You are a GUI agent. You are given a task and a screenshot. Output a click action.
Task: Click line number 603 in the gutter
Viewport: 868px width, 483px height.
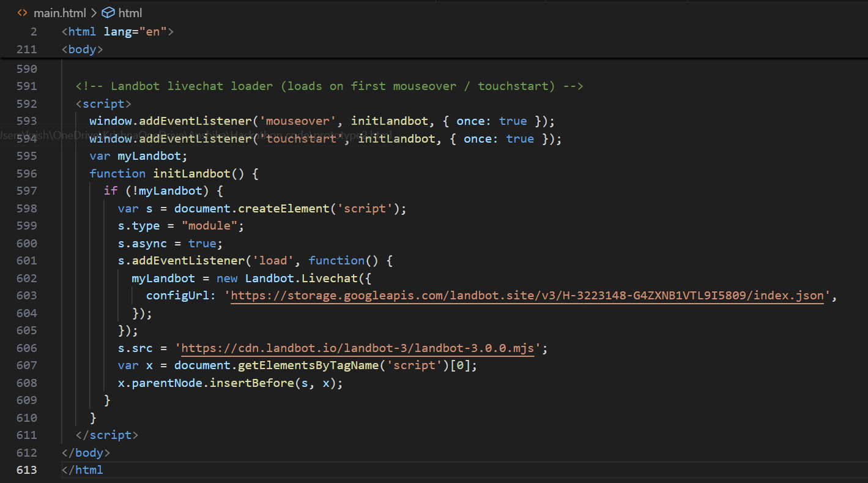tap(27, 296)
